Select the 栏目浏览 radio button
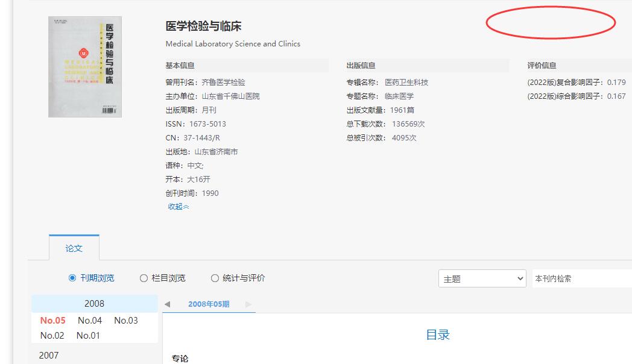Screen dimensions: 632x364 click(x=144, y=278)
